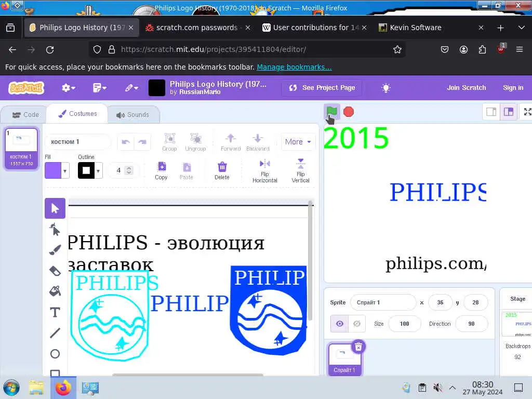Click the green flag to start
The image size is (532, 399).
click(331, 112)
